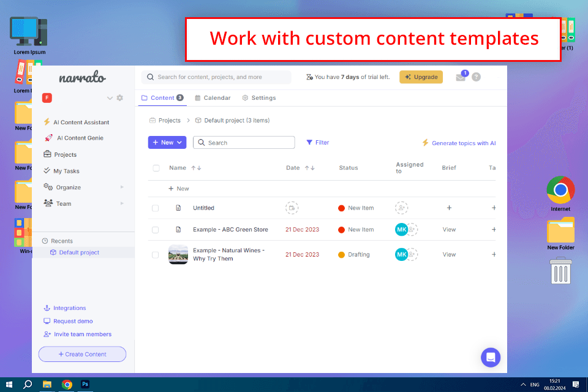Open the New dropdown button
This screenshot has width=588, height=392.
pyautogui.click(x=167, y=143)
